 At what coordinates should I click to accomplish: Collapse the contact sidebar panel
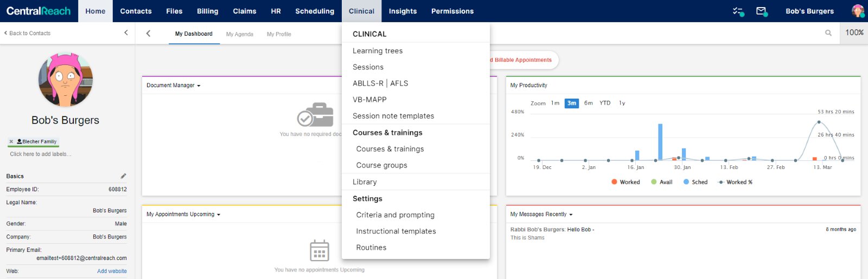[126, 33]
